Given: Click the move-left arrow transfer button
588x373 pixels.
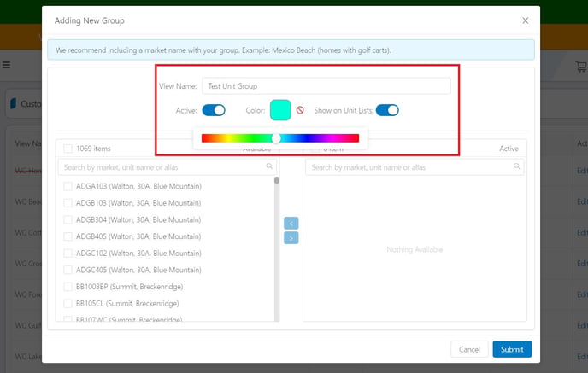Looking at the screenshot, I should click(x=291, y=223).
